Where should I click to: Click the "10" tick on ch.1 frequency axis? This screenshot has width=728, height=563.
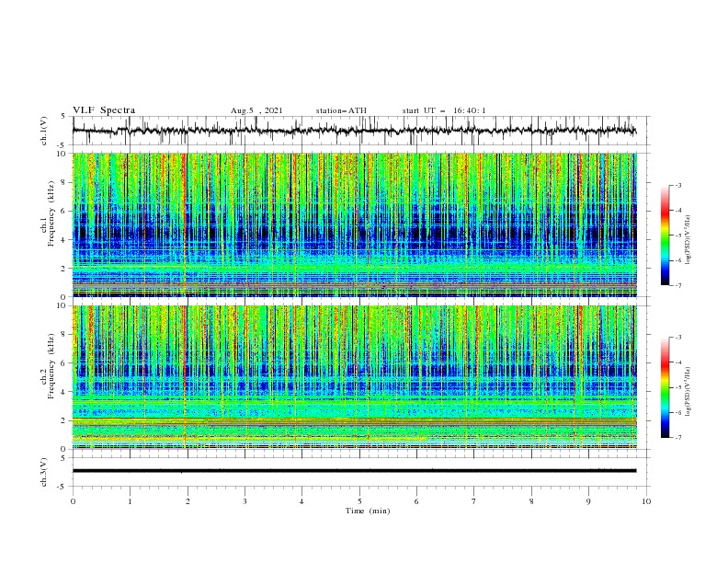click(63, 154)
